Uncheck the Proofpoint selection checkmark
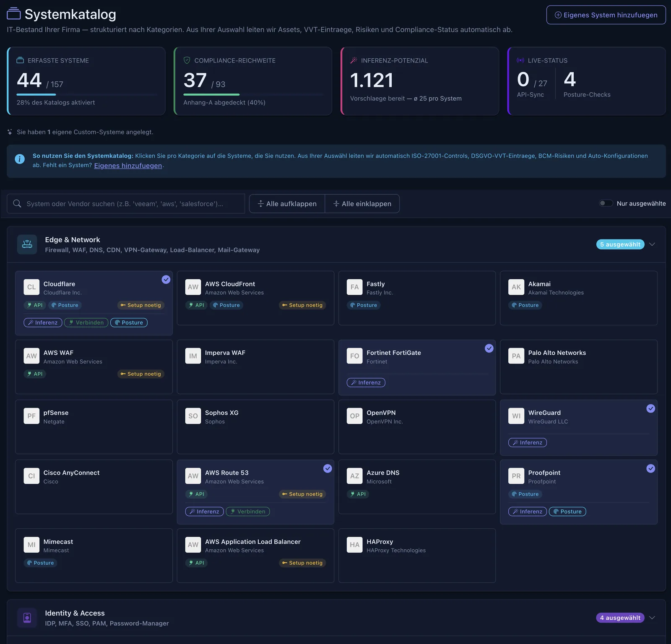 point(650,468)
